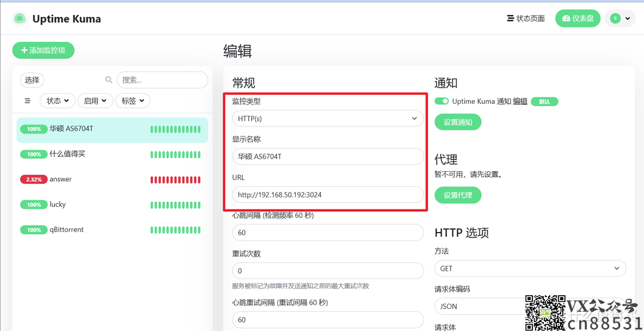Open the 标签 filter dropdown
644x331 pixels.
click(132, 101)
